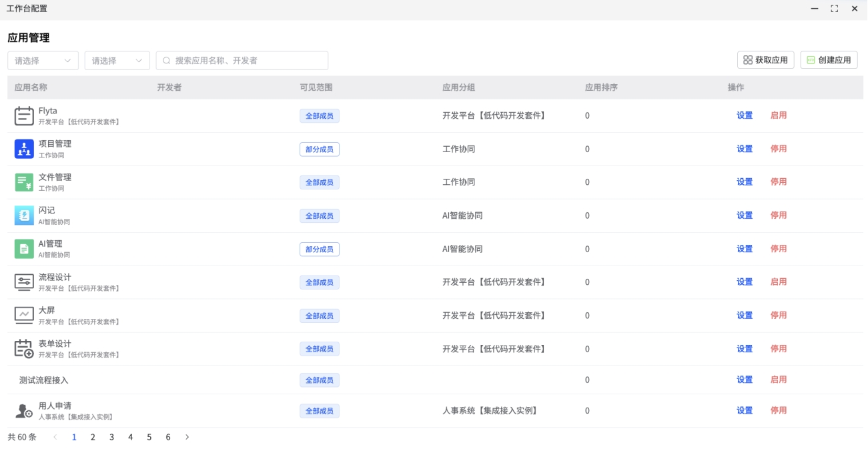Viewport: 868px width, 459px height.
Task: Click the previous page arrow
Action: click(x=55, y=437)
